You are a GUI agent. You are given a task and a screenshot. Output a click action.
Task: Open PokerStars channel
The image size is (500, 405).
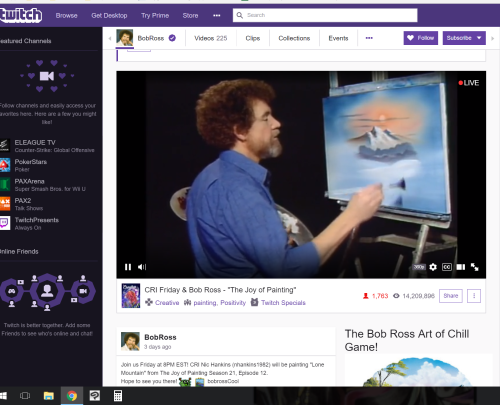47,165
